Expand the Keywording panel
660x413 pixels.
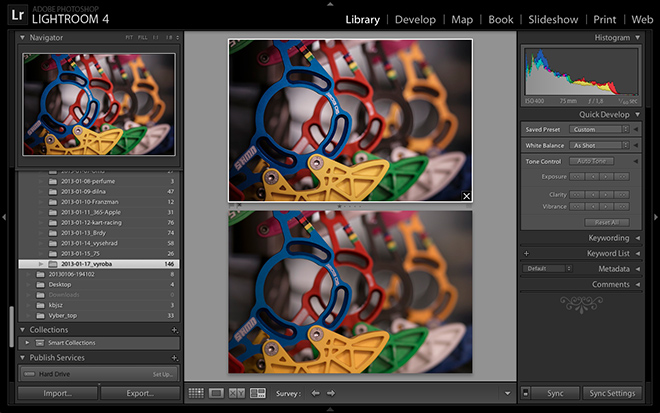click(638, 238)
